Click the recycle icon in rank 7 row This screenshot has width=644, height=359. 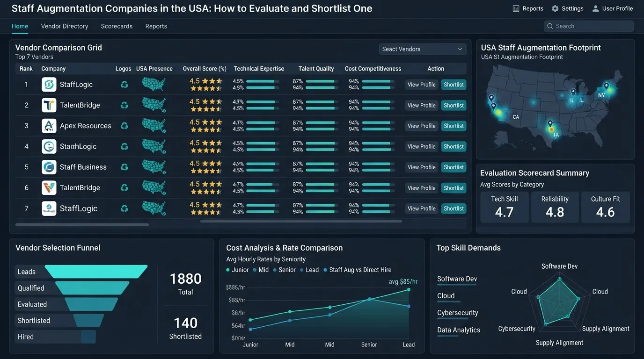click(124, 208)
